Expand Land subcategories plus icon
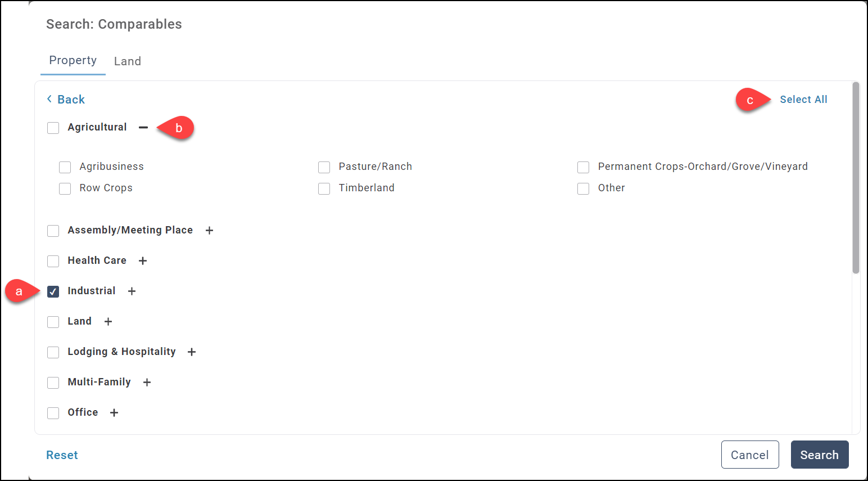The height and width of the screenshot is (481, 868). [x=108, y=322]
